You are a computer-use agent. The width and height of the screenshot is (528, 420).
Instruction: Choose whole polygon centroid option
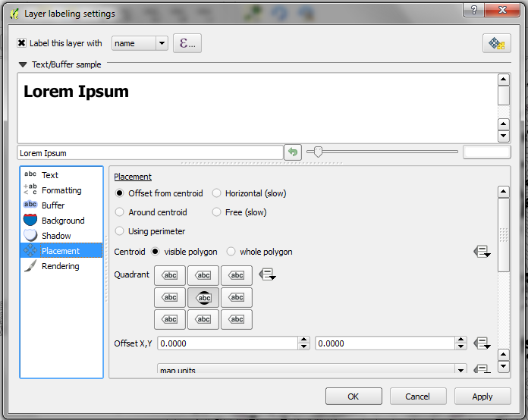click(231, 252)
